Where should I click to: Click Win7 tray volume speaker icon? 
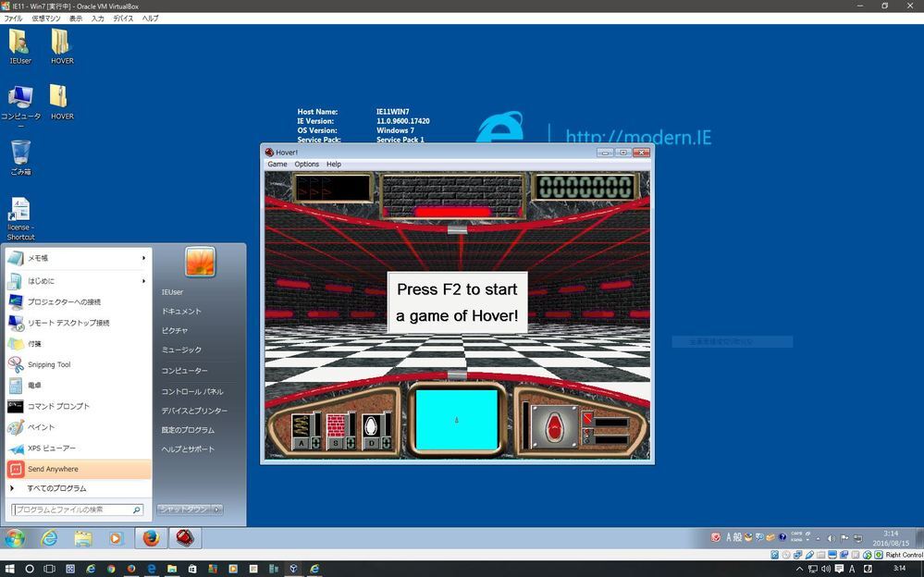[x=831, y=538]
